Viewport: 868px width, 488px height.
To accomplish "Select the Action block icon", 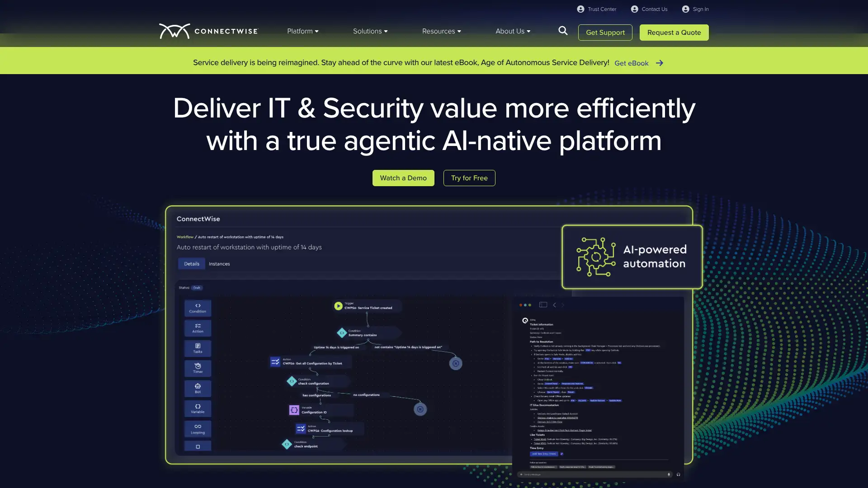I will tap(198, 328).
